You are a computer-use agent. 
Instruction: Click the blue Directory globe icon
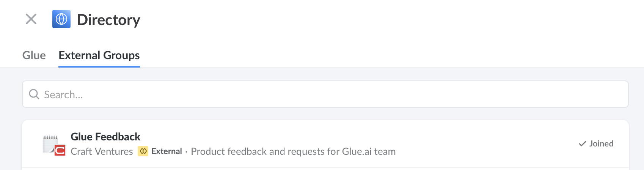(61, 19)
